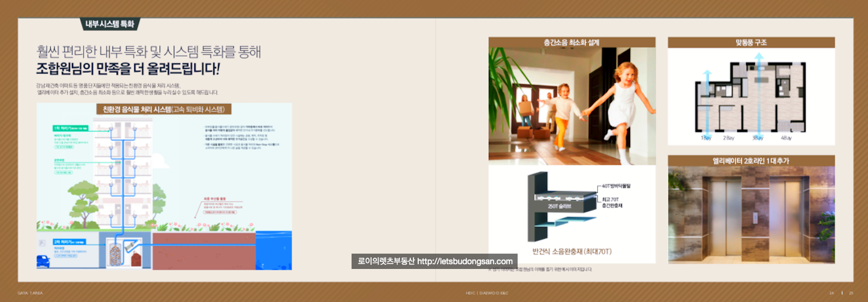Click the 2Bay label under the floor plan
Viewport: 868px width, 302px height.
click(x=728, y=138)
